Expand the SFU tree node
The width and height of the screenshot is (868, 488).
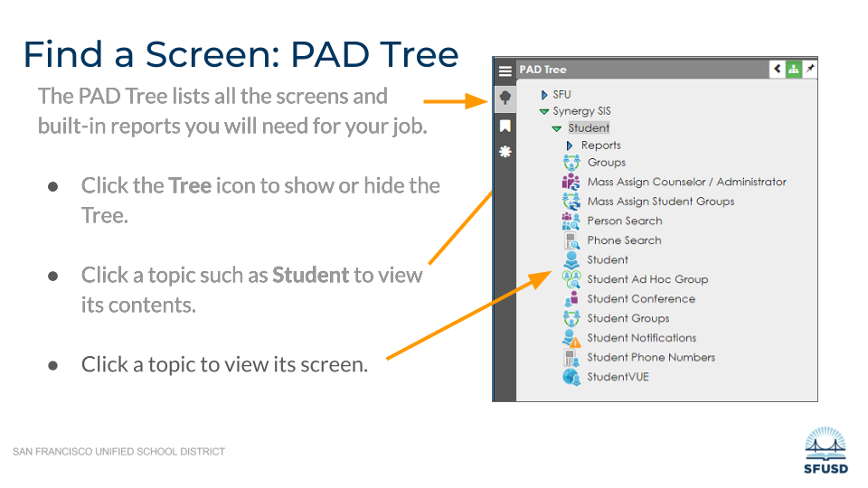544,95
